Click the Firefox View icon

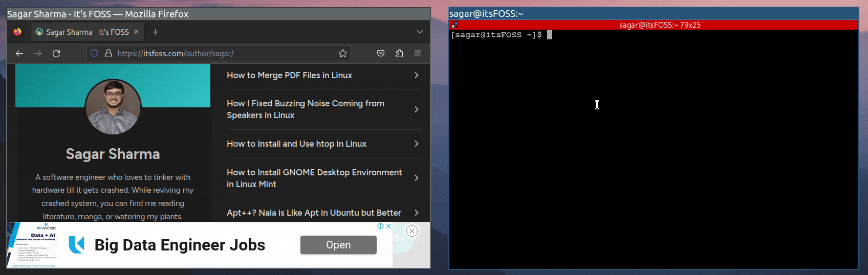tap(17, 32)
